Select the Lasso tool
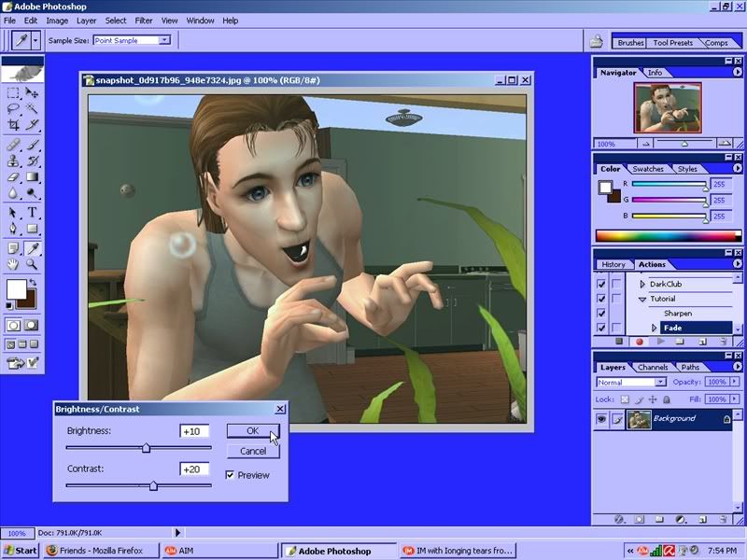This screenshot has height=560, width=747. (x=13, y=108)
